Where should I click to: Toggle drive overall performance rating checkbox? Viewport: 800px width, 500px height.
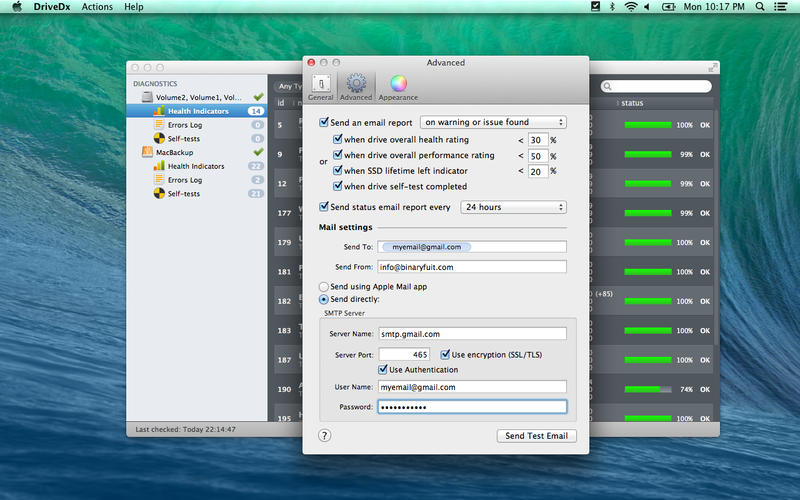[337, 155]
